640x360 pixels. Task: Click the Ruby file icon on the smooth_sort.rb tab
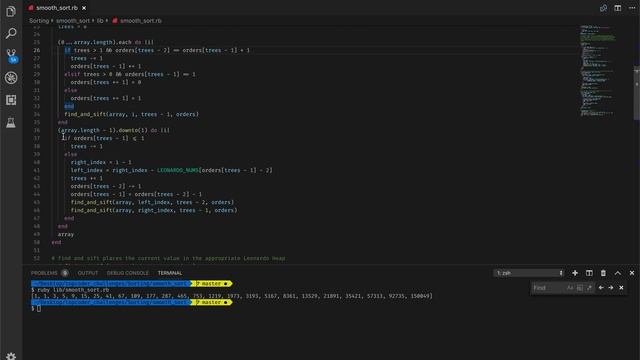pyautogui.click(x=31, y=8)
